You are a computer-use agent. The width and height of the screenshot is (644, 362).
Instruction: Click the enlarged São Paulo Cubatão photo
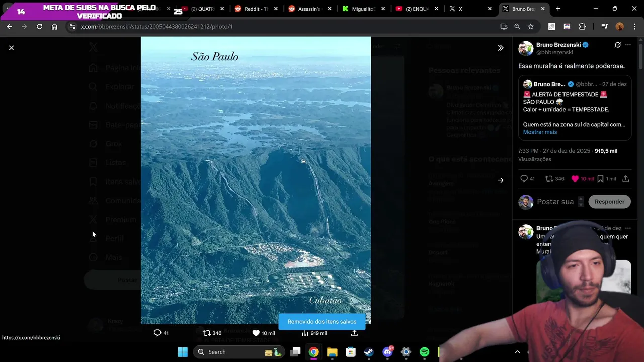(256, 180)
